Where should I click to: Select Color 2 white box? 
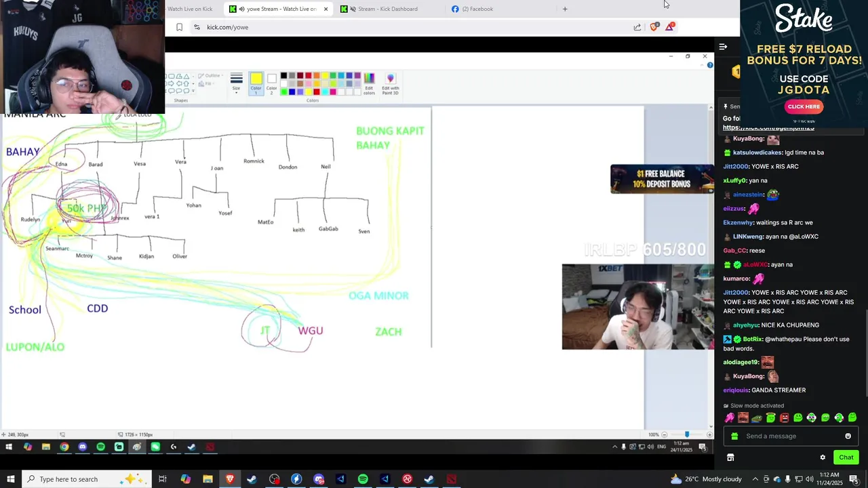[271, 83]
